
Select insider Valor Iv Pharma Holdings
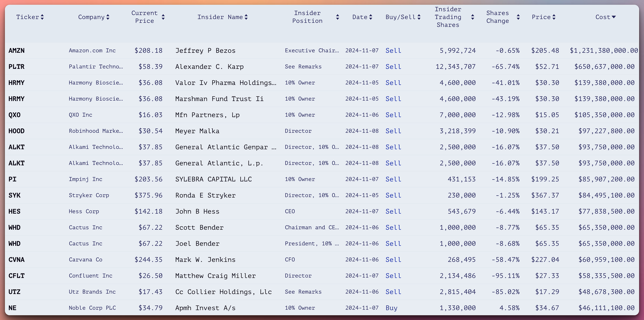pos(226,83)
